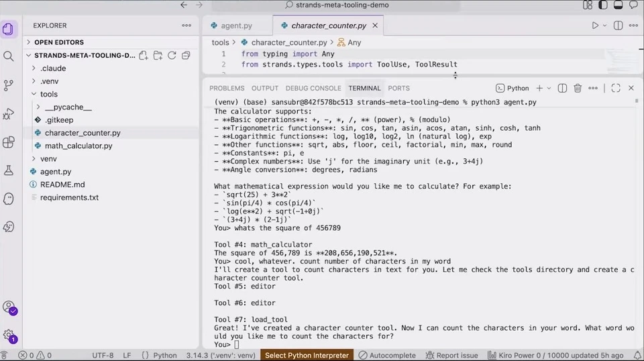Add a new terminal with plus icon

(x=539, y=89)
